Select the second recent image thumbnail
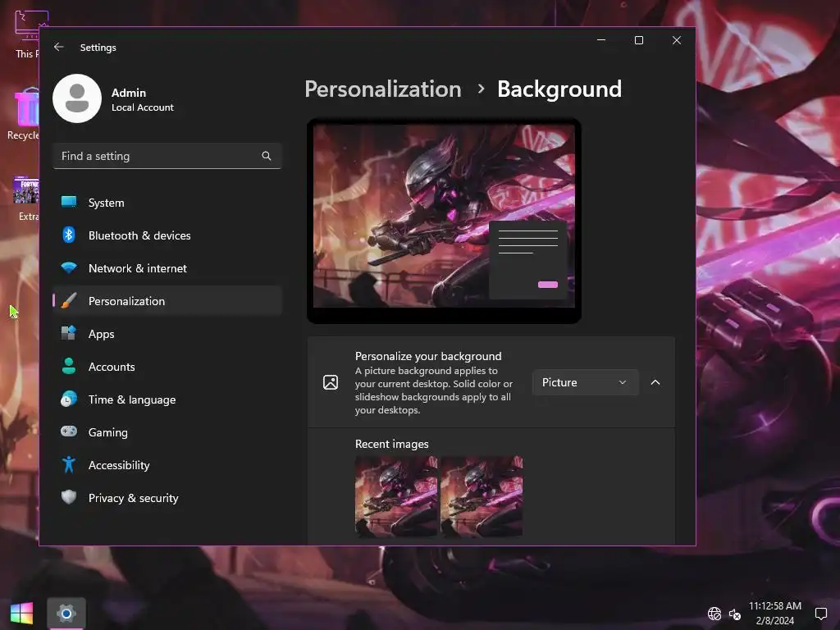Viewport: 840px width, 630px height. (x=482, y=496)
